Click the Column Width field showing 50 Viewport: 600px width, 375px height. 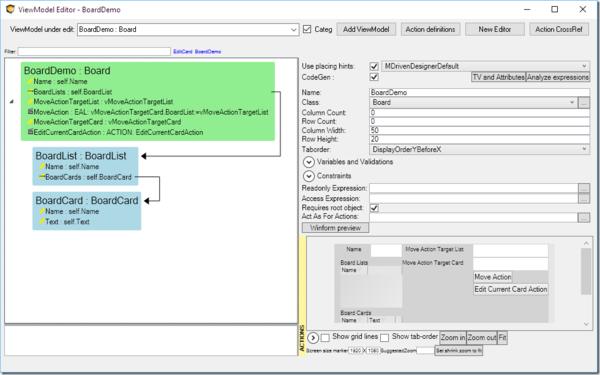[479, 130]
